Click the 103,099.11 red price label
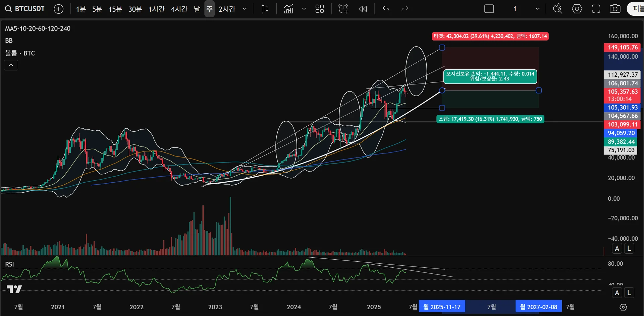Image resolution: width=644 pixels, height=316 pixels. click(x=622, y=125)
